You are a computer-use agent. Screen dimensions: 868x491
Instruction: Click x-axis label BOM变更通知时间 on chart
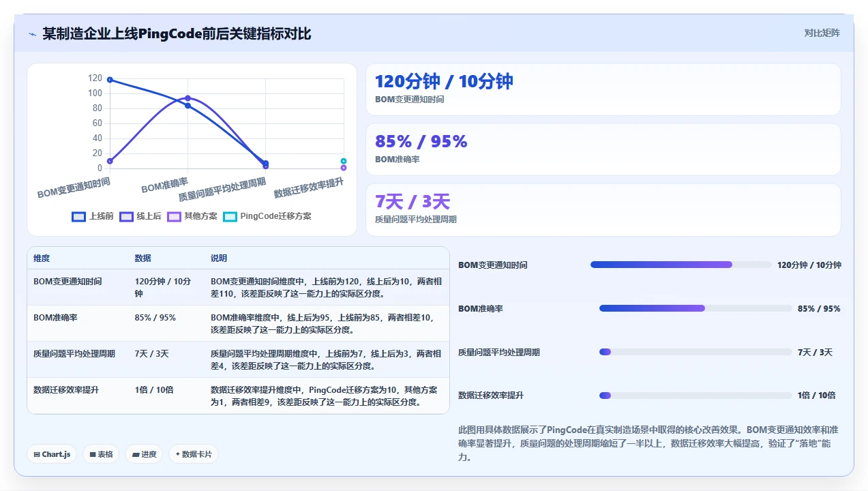tap(74, 188)
